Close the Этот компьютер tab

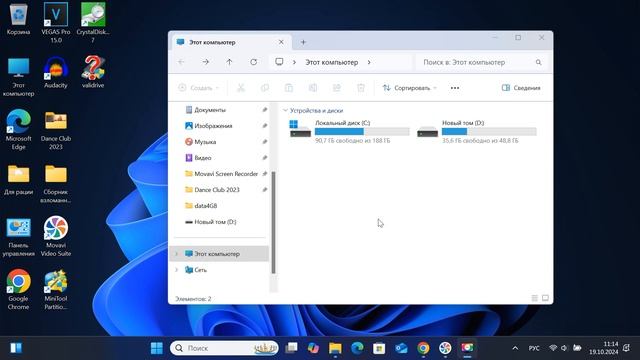(281, 42)
